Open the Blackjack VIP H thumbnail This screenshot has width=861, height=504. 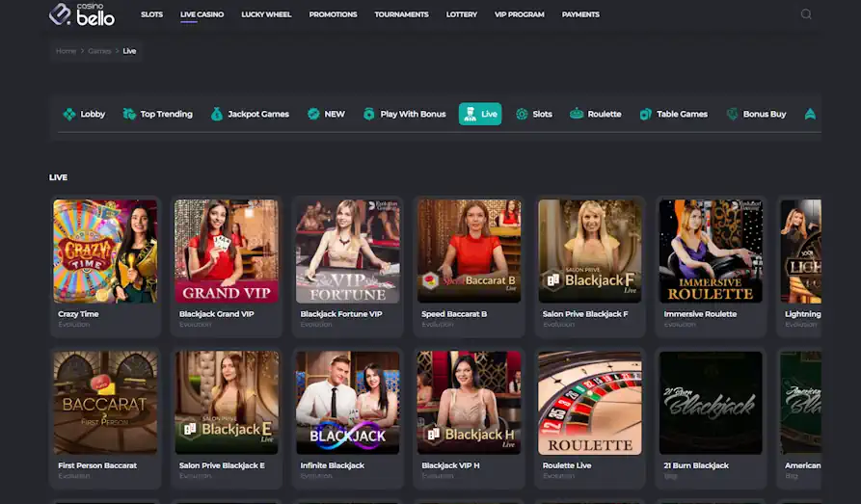[469, 403]
